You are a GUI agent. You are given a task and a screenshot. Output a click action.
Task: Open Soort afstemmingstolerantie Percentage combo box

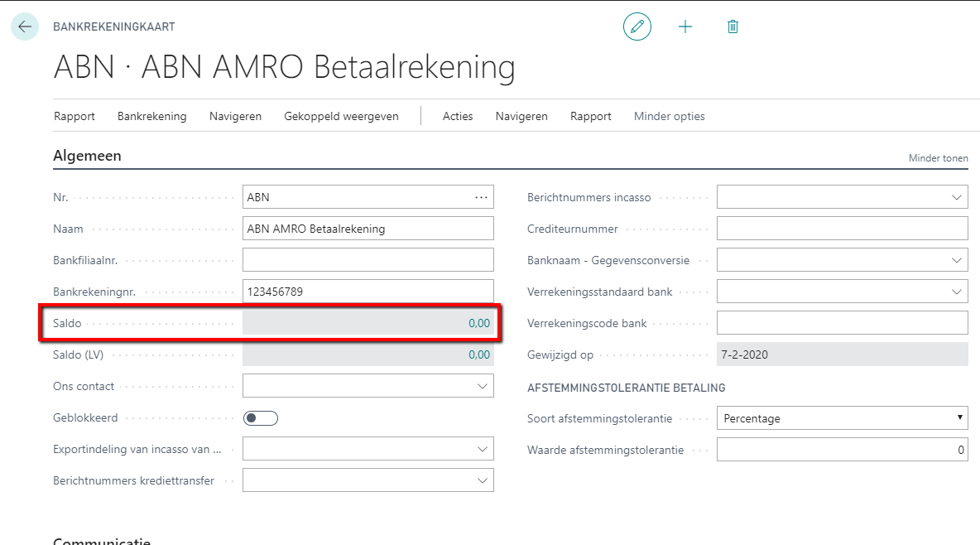[842, 418]
